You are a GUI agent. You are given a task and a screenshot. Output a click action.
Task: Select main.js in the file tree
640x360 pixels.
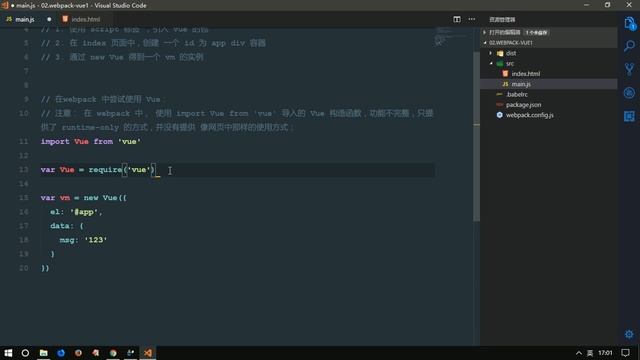(x=521, y=84)
